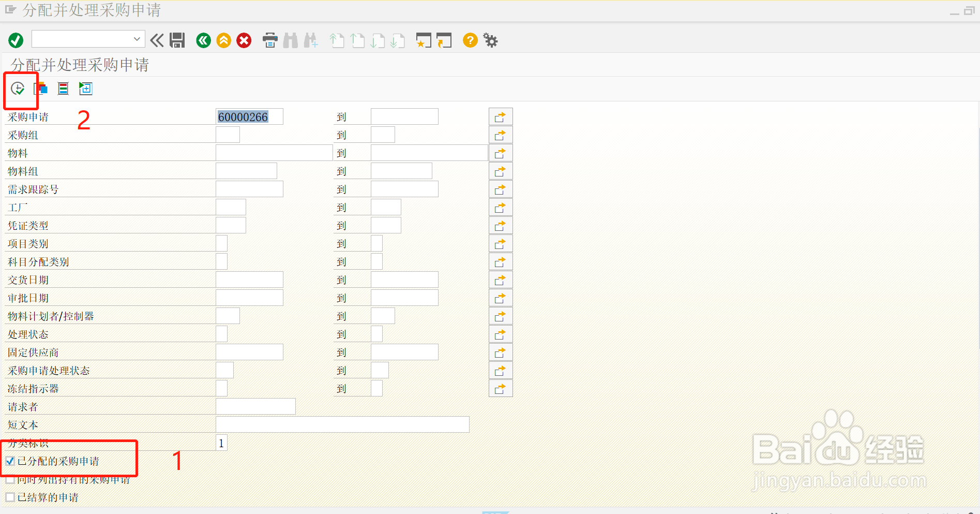Click the Last Page icon

398,40
